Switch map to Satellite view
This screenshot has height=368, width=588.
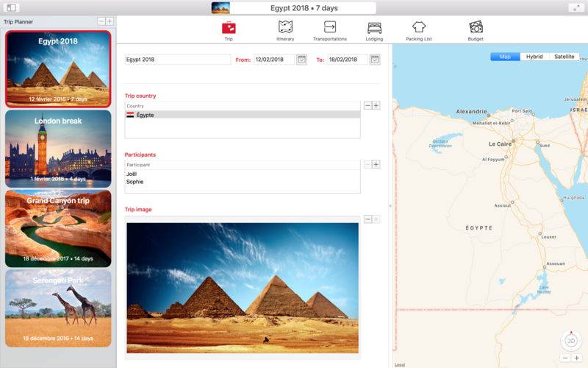coord(564,57)
